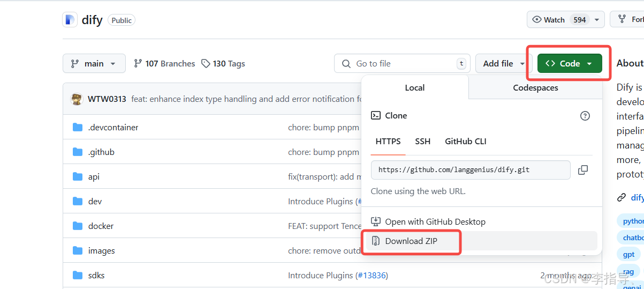Open the WTW0313 author link
644x289 pixels.
(107, 99)
